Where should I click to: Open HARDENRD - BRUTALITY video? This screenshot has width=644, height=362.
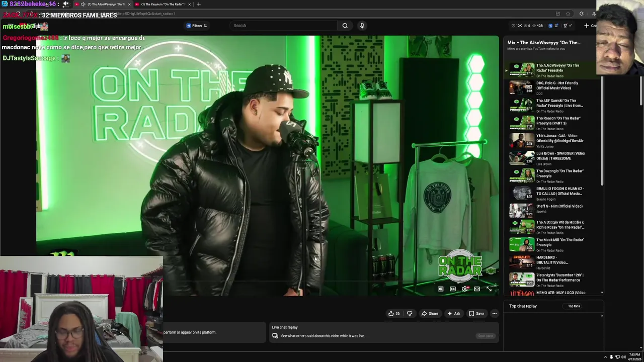pyautogui.click(x=553, y=262)
